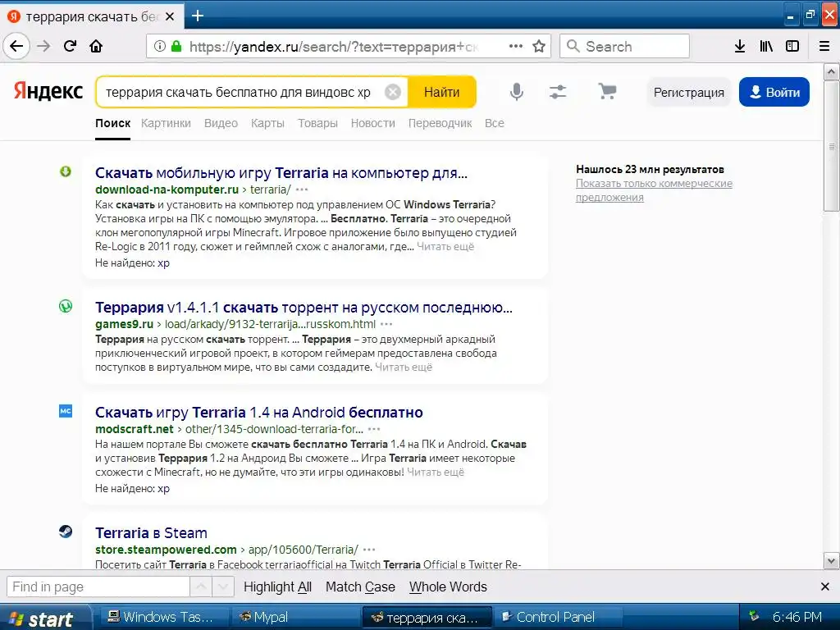Toggle Highlight All in find bar

(277, 587)
